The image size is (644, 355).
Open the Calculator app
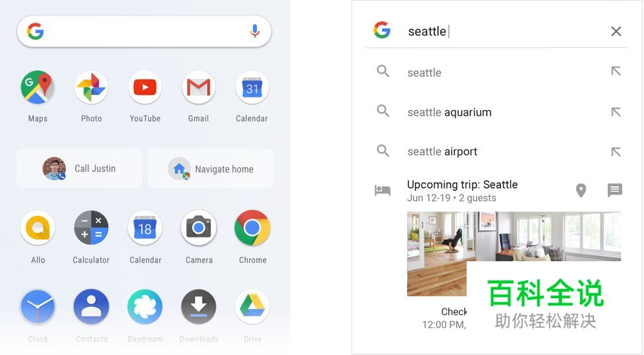point(91,228)
